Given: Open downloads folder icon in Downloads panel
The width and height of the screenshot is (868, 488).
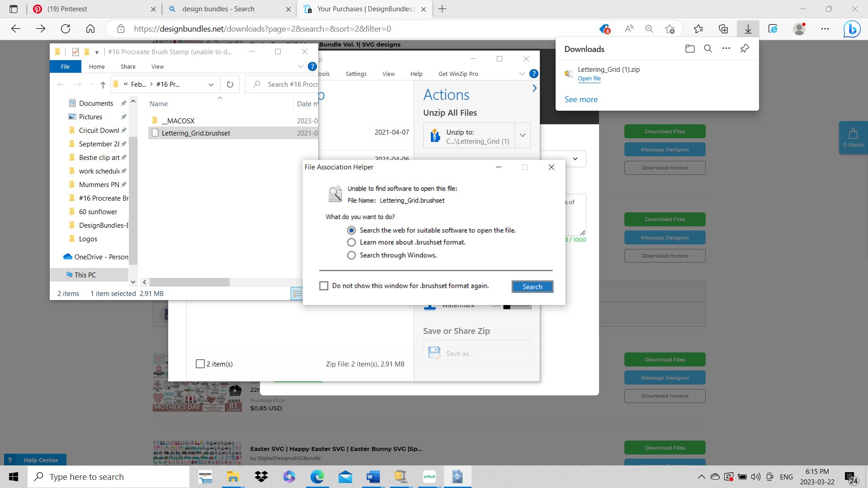Looking at the screenshot, I should [x=690, y=49].
